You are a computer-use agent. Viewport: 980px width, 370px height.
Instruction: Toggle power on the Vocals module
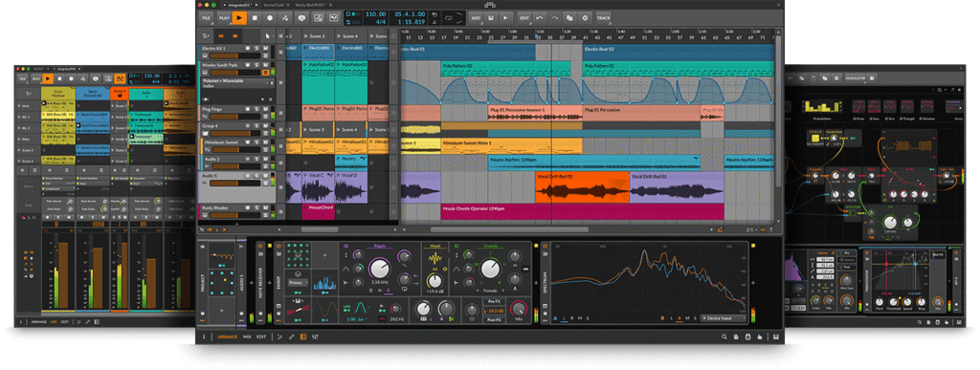coord(457,246)
